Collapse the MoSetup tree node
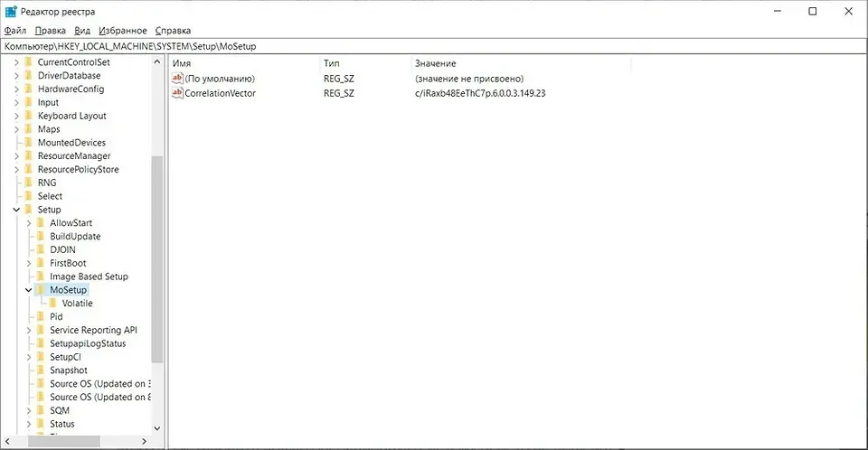 pos(29,290)
